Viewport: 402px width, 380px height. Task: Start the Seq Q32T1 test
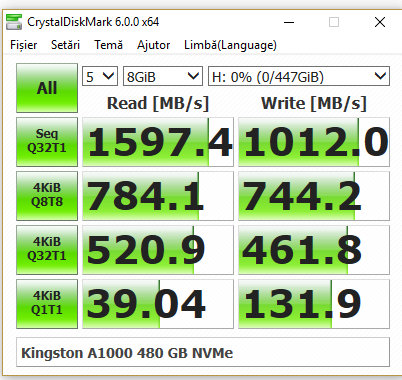click(47, 142)
